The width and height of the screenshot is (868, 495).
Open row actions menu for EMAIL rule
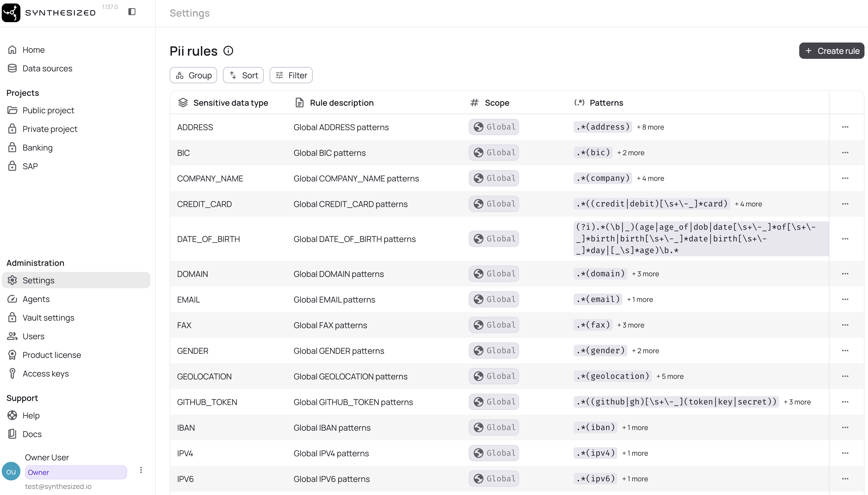(x=845, y=300)
